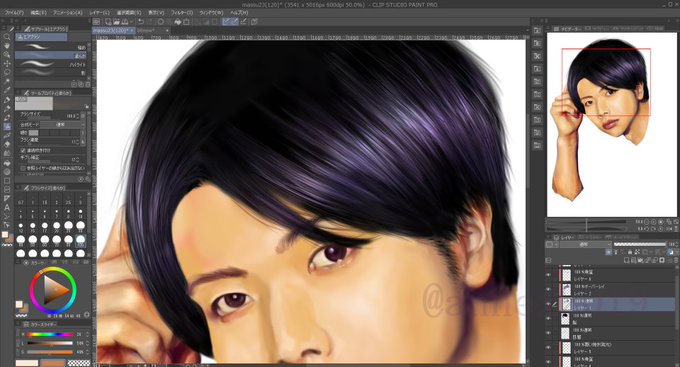Pick the orange swatch at the bottom left
Image resolution: width=680 pixels, height=367 pixels.
tap(52, 363)
